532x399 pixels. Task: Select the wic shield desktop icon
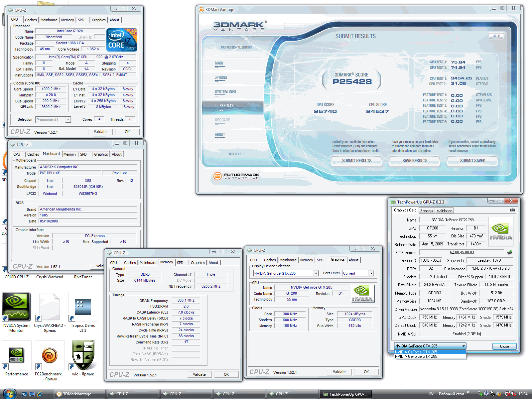pos(83,355)
